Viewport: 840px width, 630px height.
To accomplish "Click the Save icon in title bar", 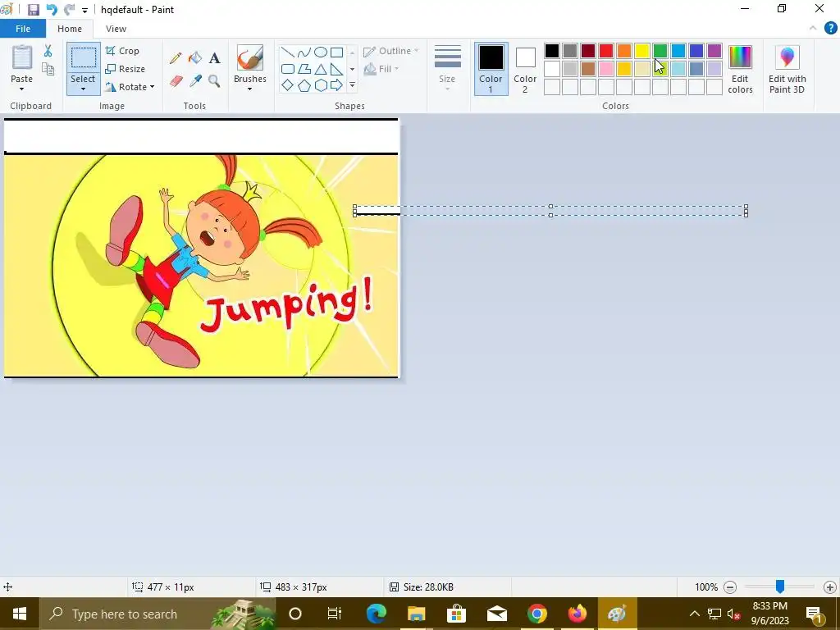I will pyautogui.click(x=33, y=10).
